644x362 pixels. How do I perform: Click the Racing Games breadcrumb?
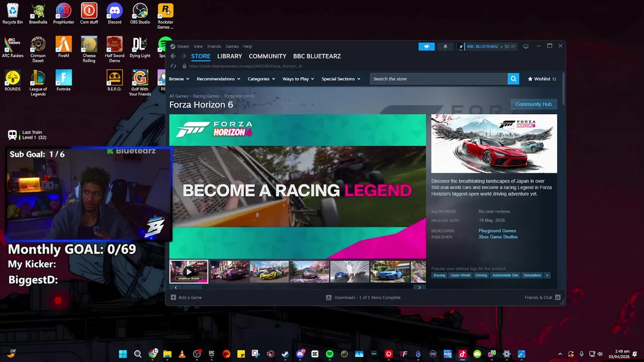click(206, 96)
